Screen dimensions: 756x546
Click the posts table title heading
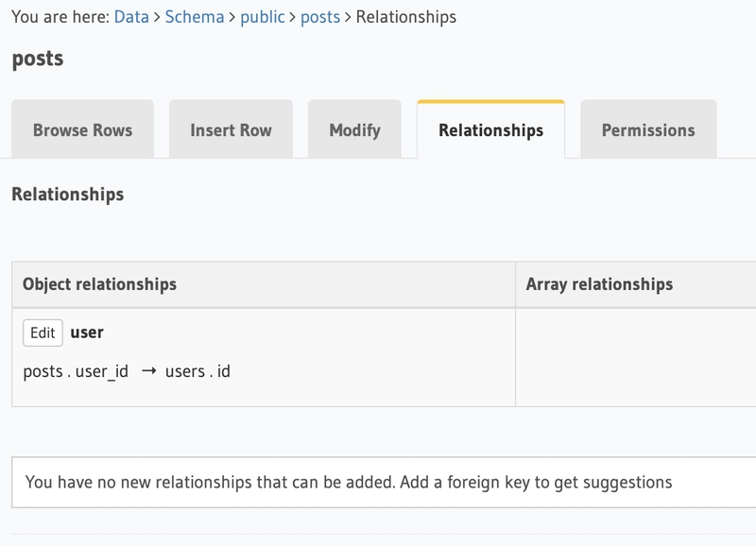[x=38, y=59]
